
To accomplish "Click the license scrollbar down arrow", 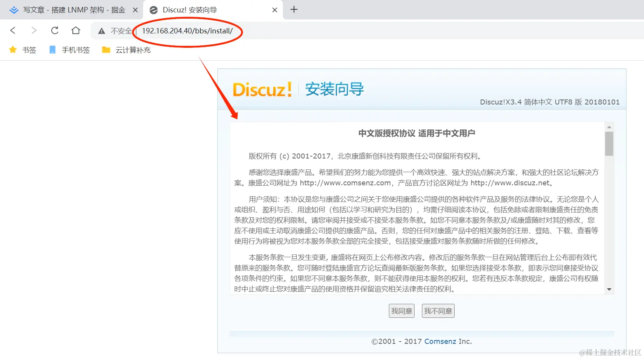I will (x=609, y=289).
